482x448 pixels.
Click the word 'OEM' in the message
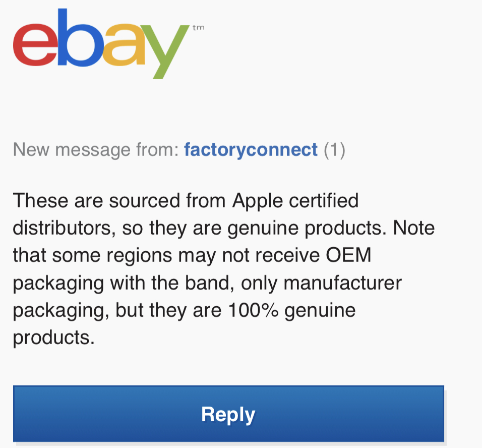pos(348,255)
